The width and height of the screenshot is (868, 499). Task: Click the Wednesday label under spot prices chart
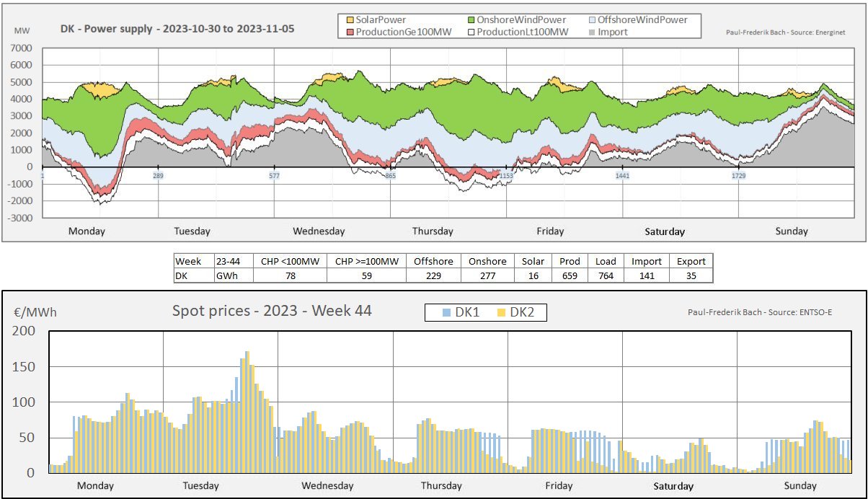point(328,485)
